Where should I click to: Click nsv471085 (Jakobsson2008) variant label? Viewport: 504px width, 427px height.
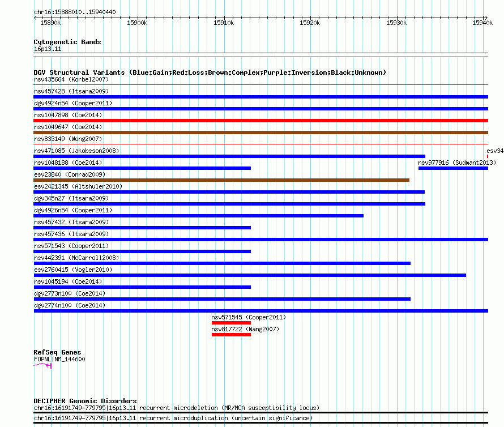[76, 151]
